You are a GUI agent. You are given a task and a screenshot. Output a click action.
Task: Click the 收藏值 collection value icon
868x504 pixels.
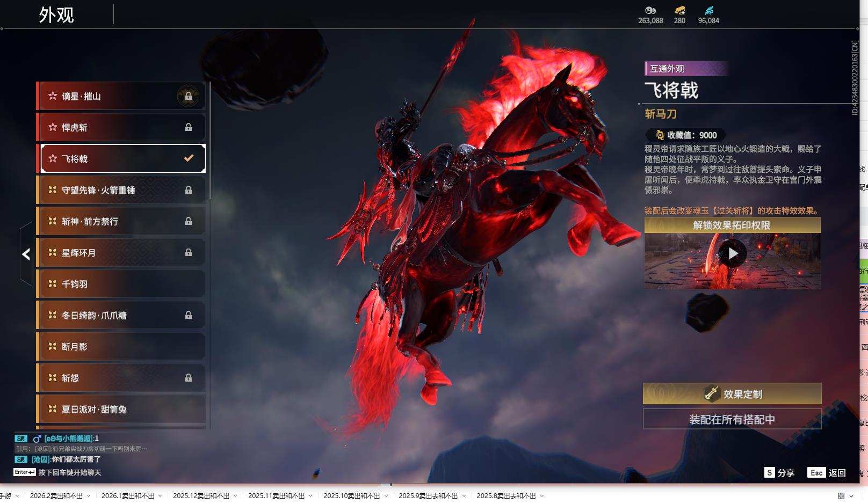pos(660,135)
